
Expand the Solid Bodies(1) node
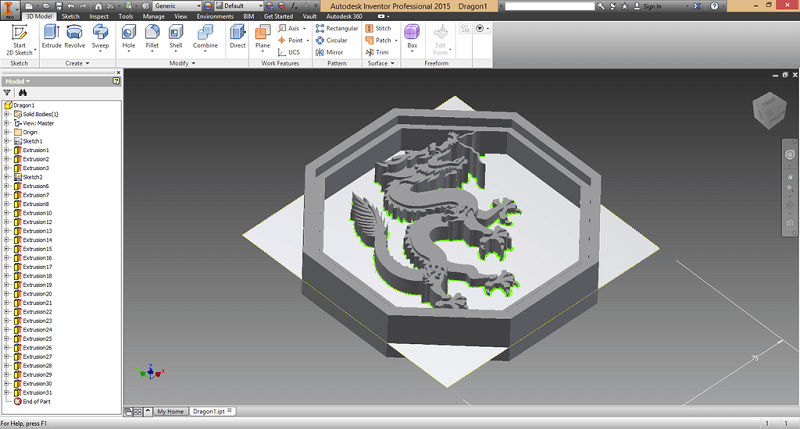tap(7, 114)
